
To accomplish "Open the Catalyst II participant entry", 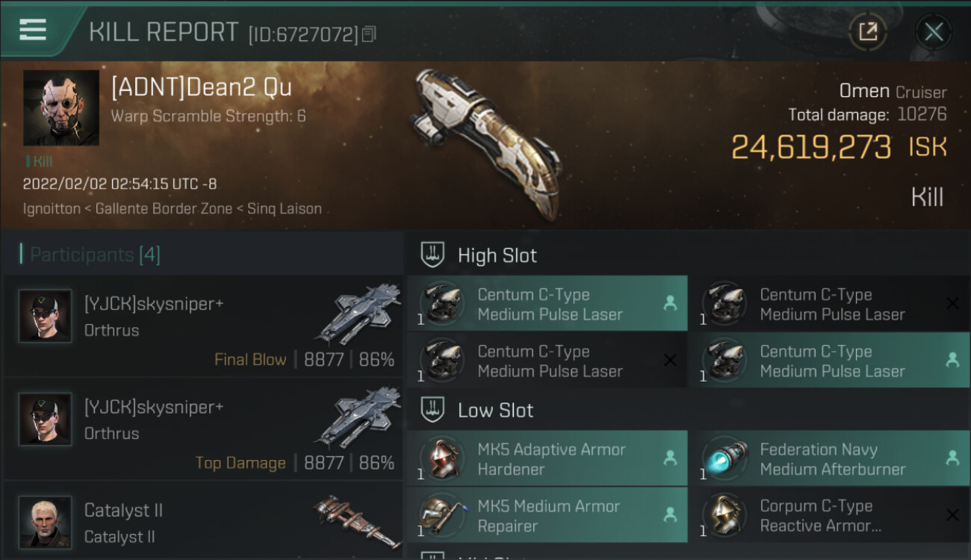I will (x=203, y=523).
